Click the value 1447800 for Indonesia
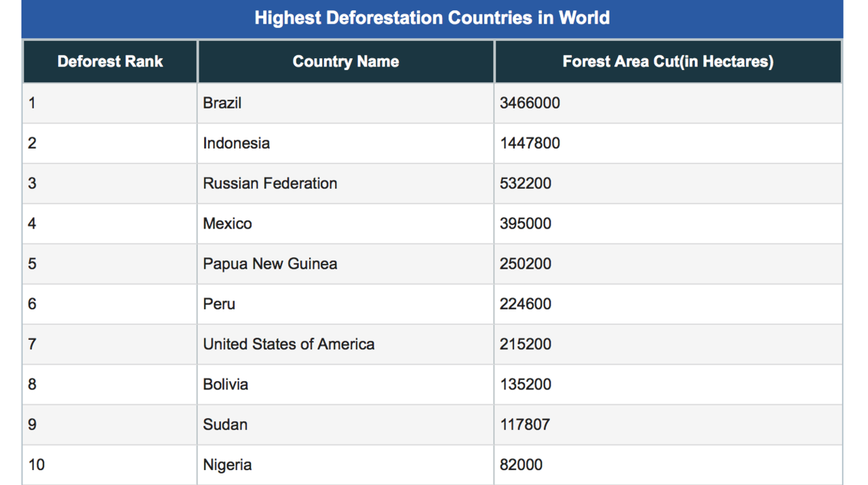Screen dimensions: 868x485 (530, 143)
